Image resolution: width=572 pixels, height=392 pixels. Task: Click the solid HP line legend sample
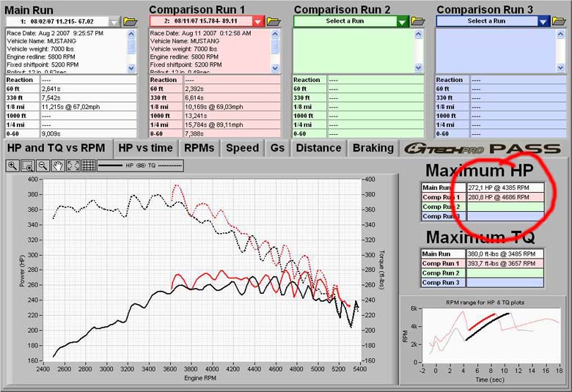pyautogui.click(x=111, y=166)
